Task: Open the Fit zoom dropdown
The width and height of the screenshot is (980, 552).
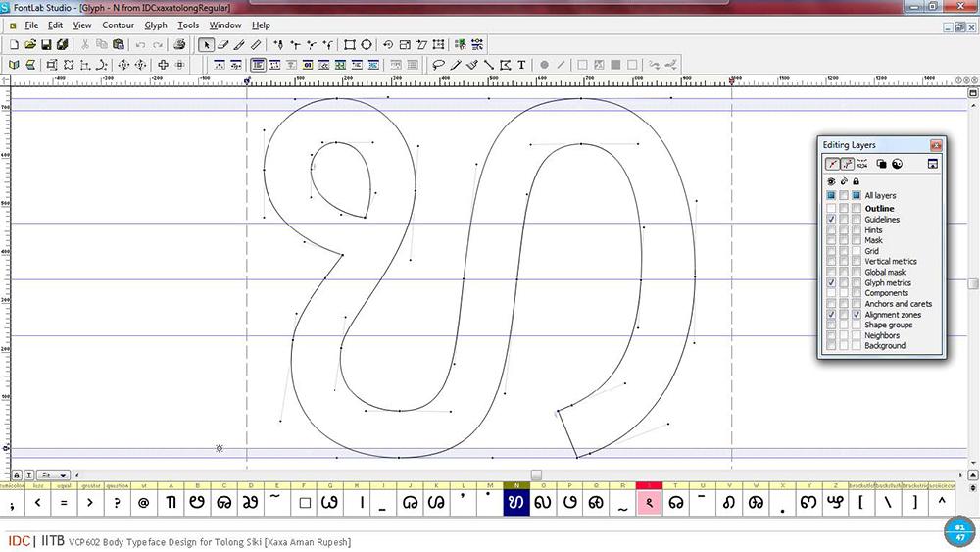Action: (53, 476)
